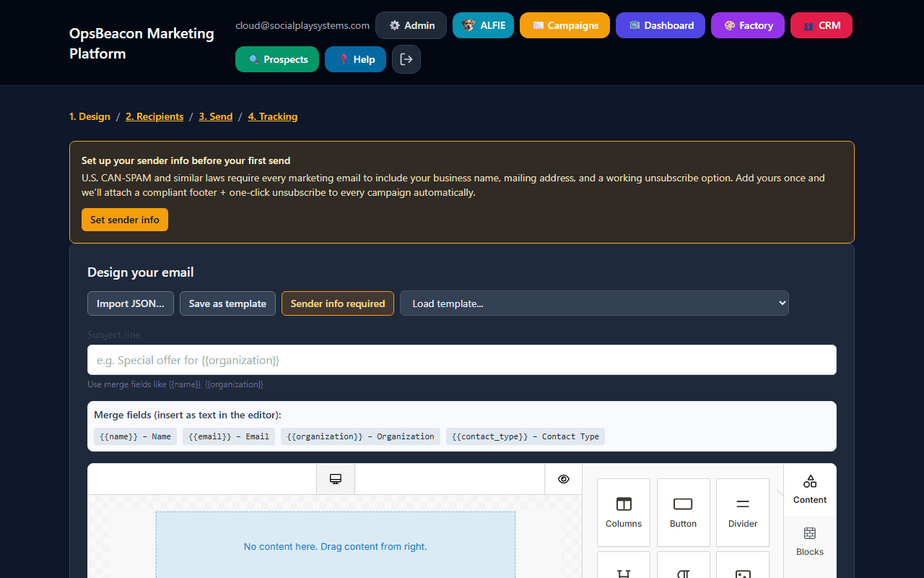Click the {{organization}} – Organization merge field
This screenshot has height=578, width=924.
tap(360, 436)
